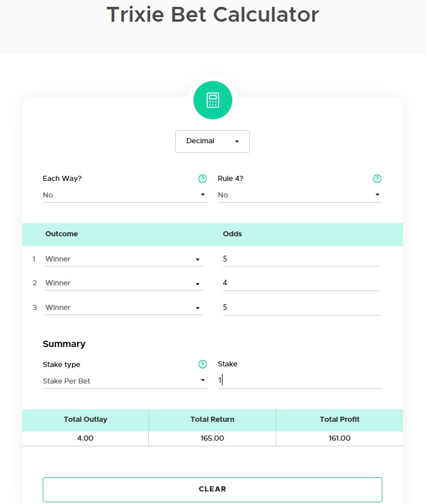Click the green calculator icon
This screenshot has width=428, height=504.
pyautogui.click(x=213, y=100)
